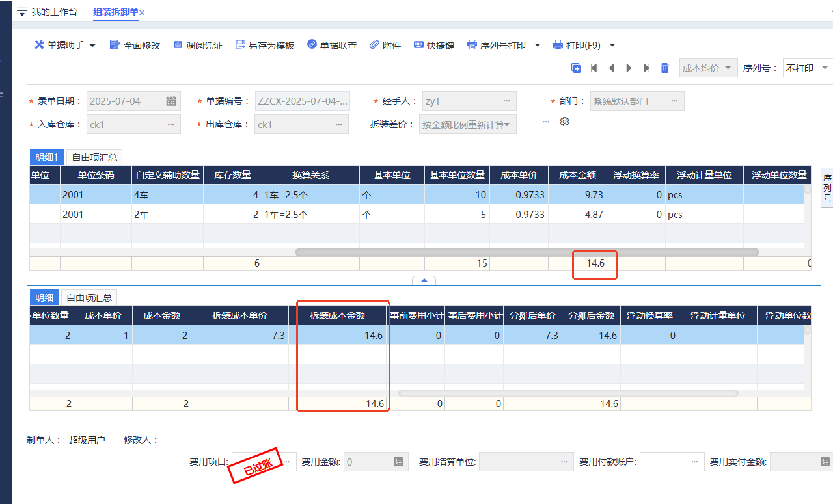Click the 序列号打印 serial print icon
The image size is (833, 504).
[x=472, y=46]
